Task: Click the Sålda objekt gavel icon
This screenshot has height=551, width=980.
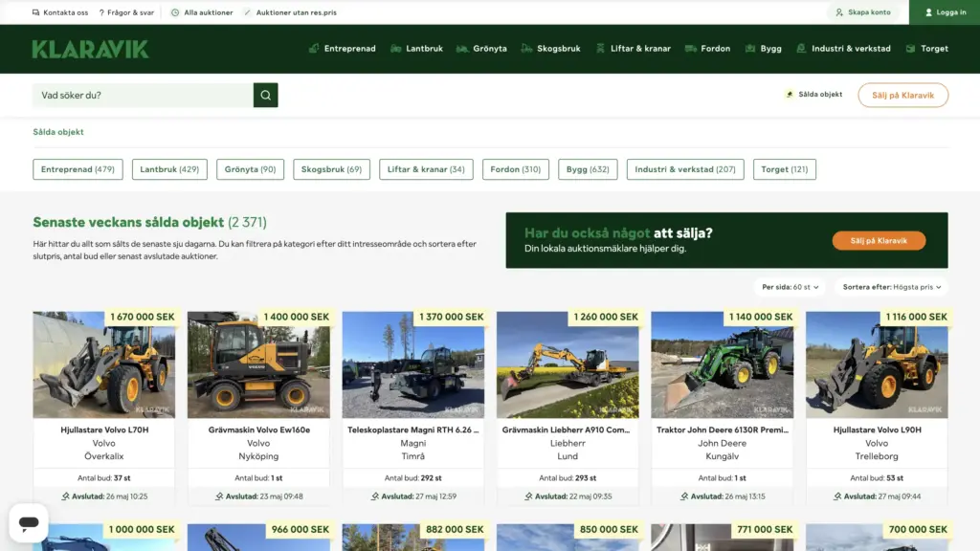Action: coord(790,95)
